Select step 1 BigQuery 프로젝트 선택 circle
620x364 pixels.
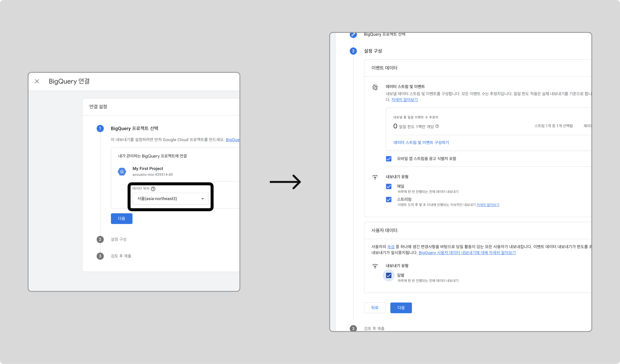click(x=100, y=128)
